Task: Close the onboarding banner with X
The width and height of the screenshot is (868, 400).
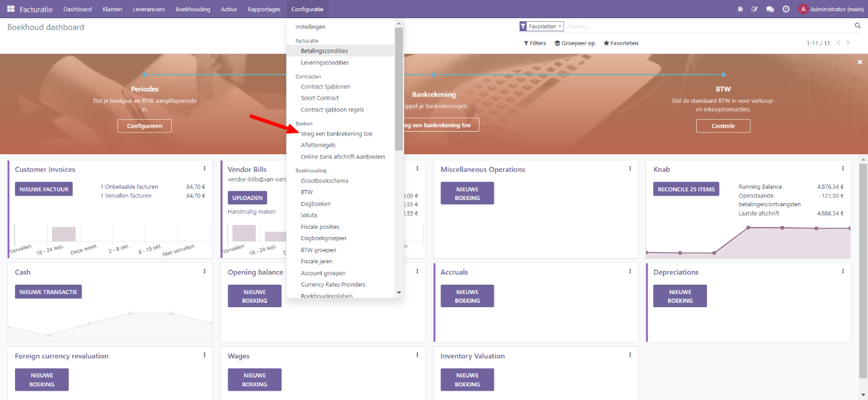Action: 860,62
